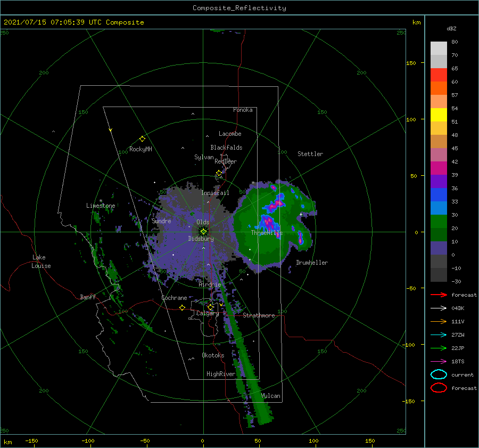Click the Composite_Reflectivity title
Viewport: 479px width, 448px height.
(239, 8)
